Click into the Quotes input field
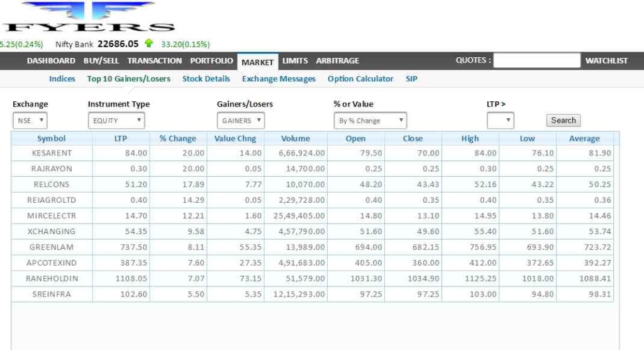Screen dimensions: 644x350 tap(536, 61)
